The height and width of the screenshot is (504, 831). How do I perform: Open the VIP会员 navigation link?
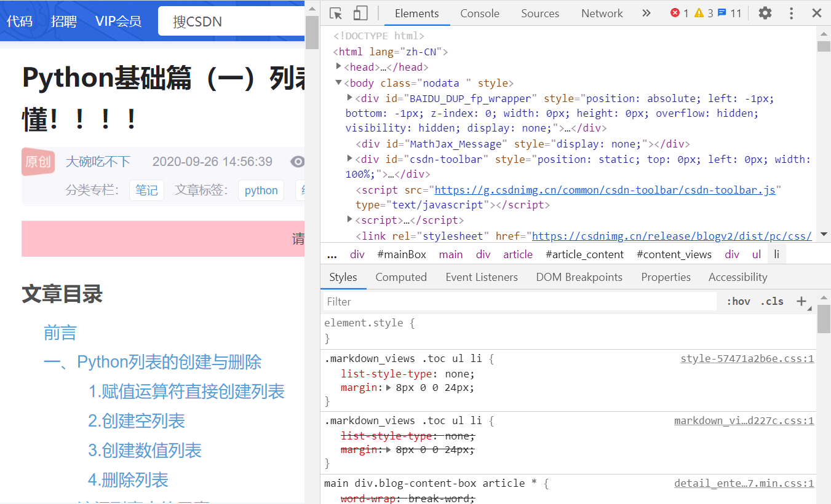118,22
